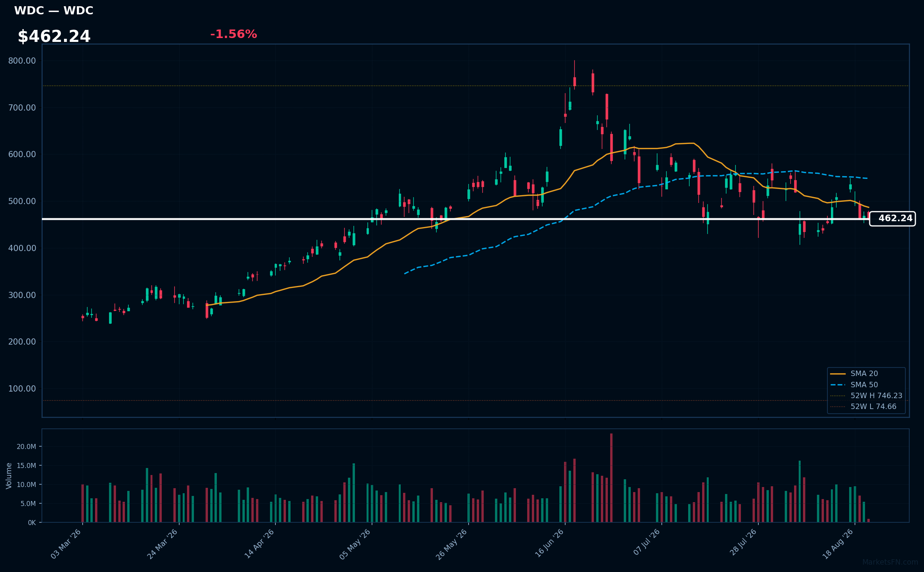
Task: Click the 200.00 price axis label
Action: [22, 342]
